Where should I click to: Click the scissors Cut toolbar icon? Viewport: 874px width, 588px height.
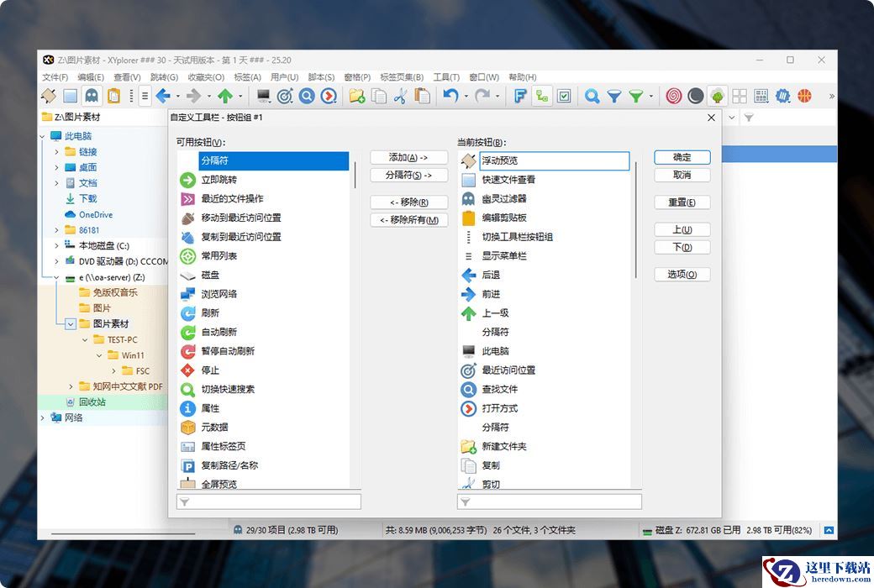click(x=400, y=96)
